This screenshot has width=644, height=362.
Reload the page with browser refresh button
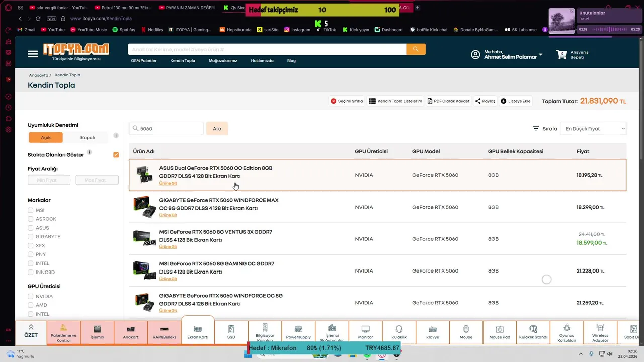coord(38,19)
